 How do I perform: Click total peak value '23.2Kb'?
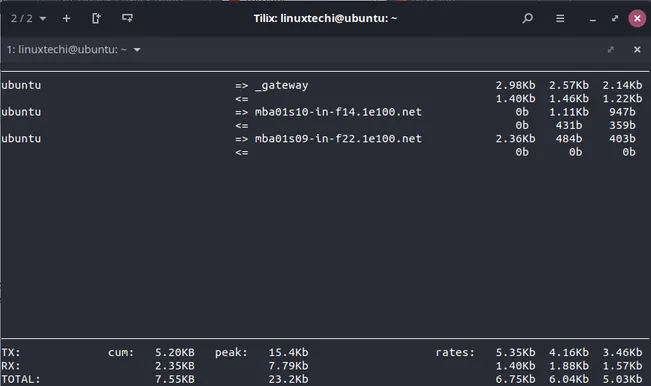[x=288, y=379]
